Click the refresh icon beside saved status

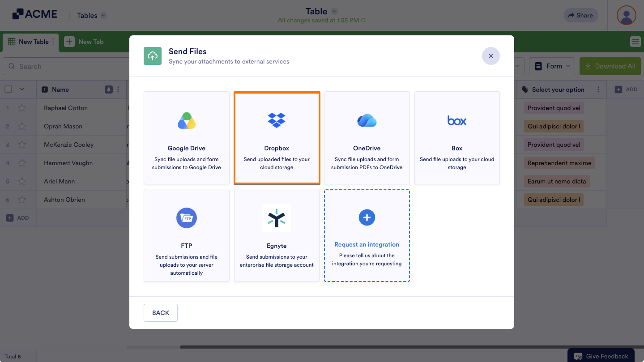coord(363,20)
